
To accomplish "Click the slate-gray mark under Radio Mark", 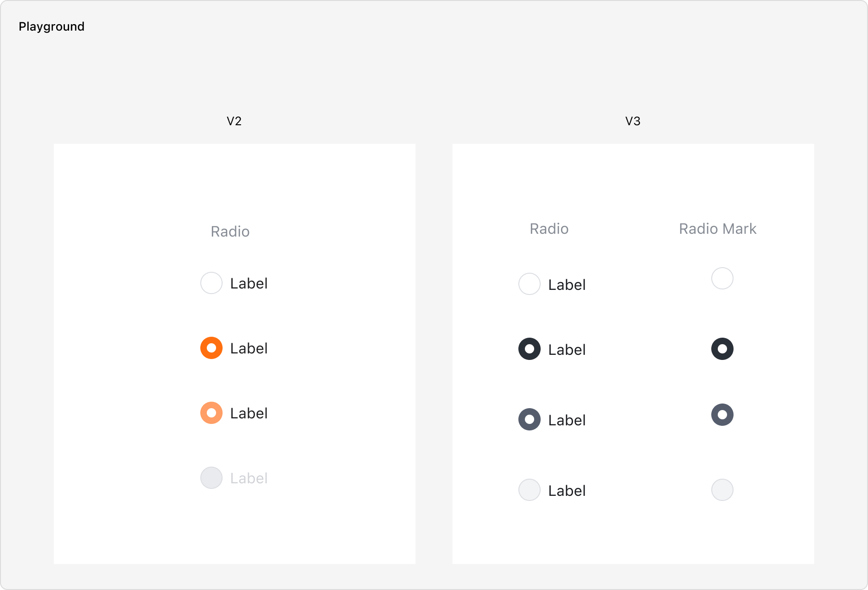I will pos(722,415).
